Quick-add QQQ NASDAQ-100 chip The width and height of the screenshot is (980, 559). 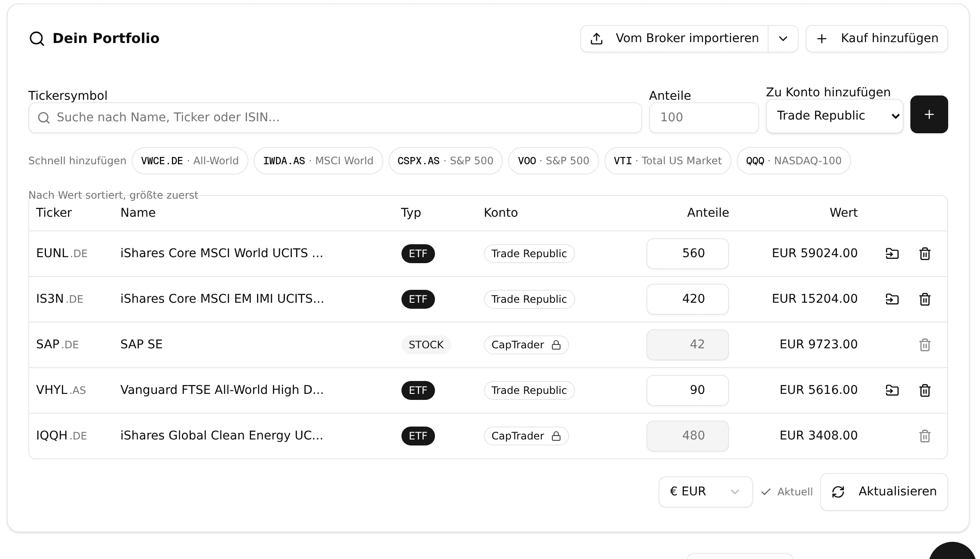[x=794, y=161]
